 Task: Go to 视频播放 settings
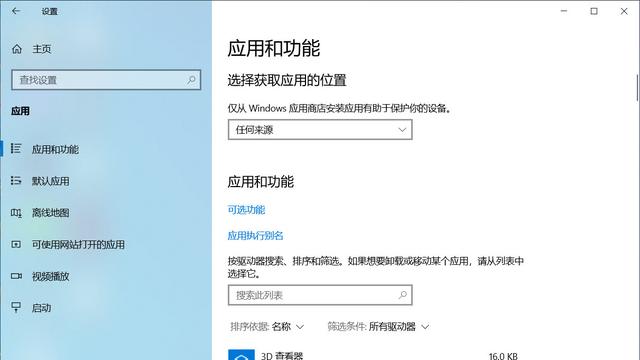51,276
